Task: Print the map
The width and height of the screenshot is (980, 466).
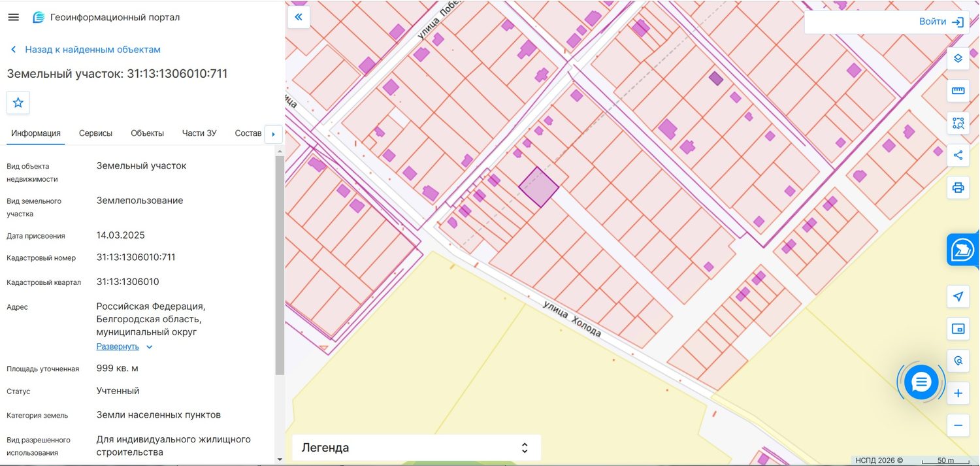Action: [958, 188]
